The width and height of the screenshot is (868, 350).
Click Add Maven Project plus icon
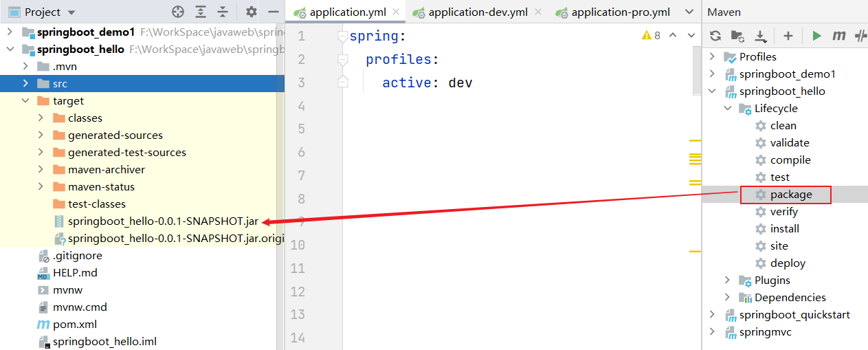pos(788,36)
